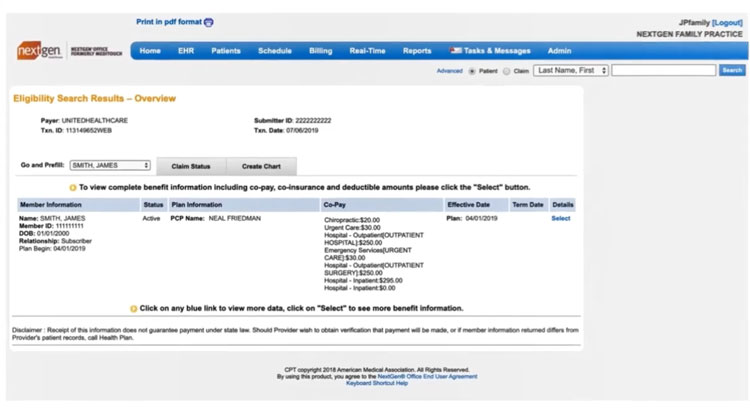Image resolution: width=750 pixels, height=412 pixels.
Task: Open the Billing menu
Action: pyautogui.click(x=320, y=51)
